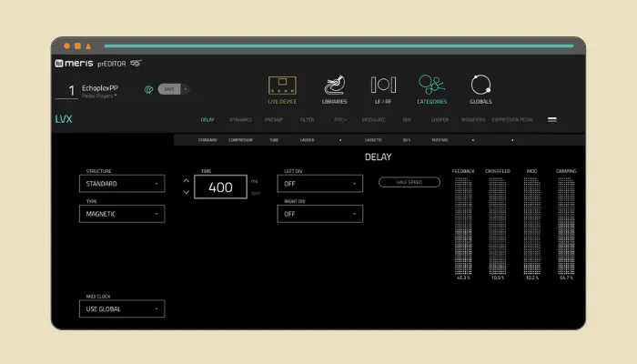Click the 54.7 % Damping value
This screenshot has width=637, height=364.
pos(566,278)
